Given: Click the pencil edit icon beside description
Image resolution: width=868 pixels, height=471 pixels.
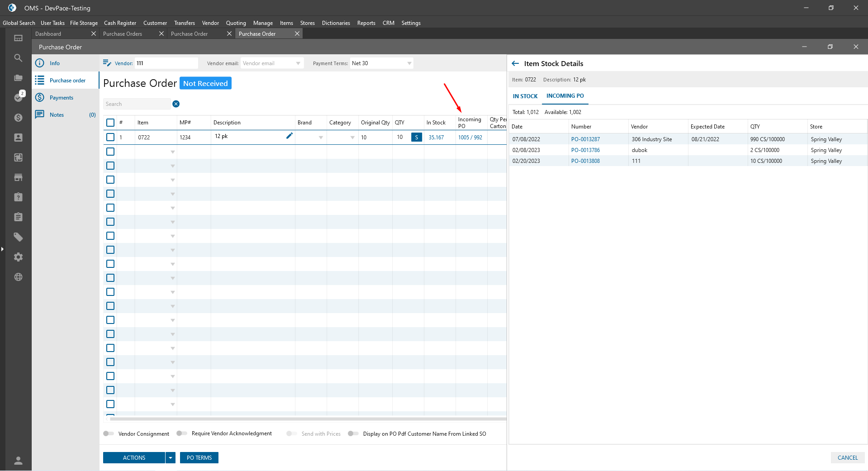Looking at the screenshot, I should [x=289, y=136].
